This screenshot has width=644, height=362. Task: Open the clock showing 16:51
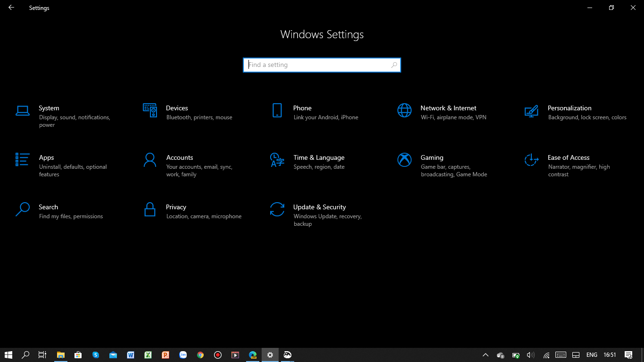pyautogui.click(x=610, y=355)
